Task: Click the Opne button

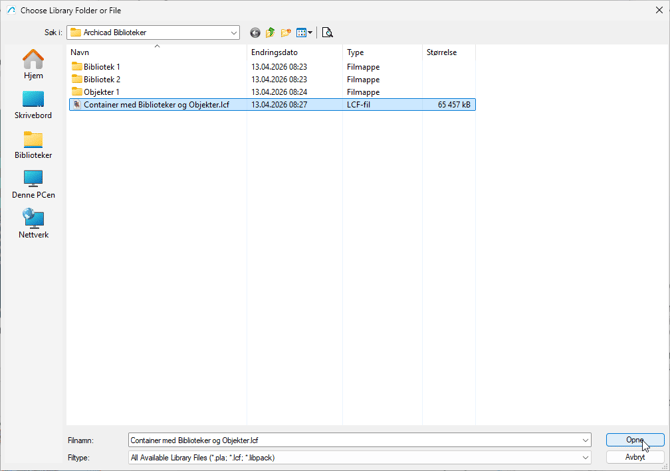Action: tap(635, 440)
